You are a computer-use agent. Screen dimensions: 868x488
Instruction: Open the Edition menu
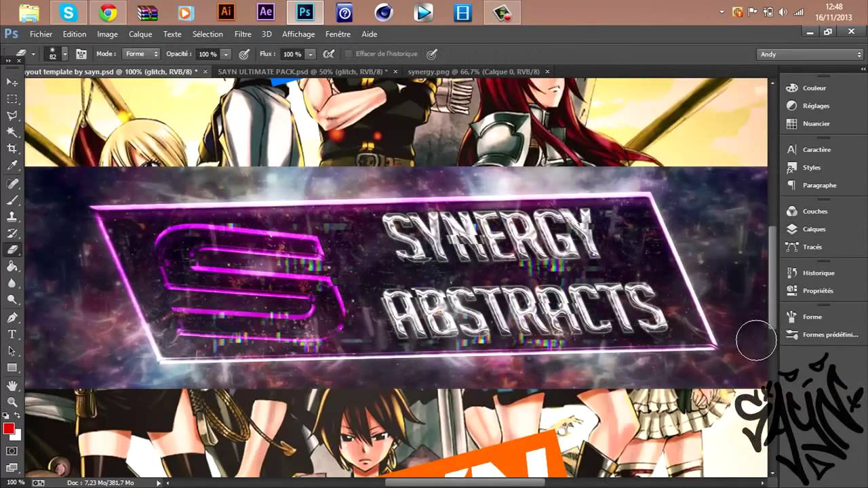click(x=75, y=34)
